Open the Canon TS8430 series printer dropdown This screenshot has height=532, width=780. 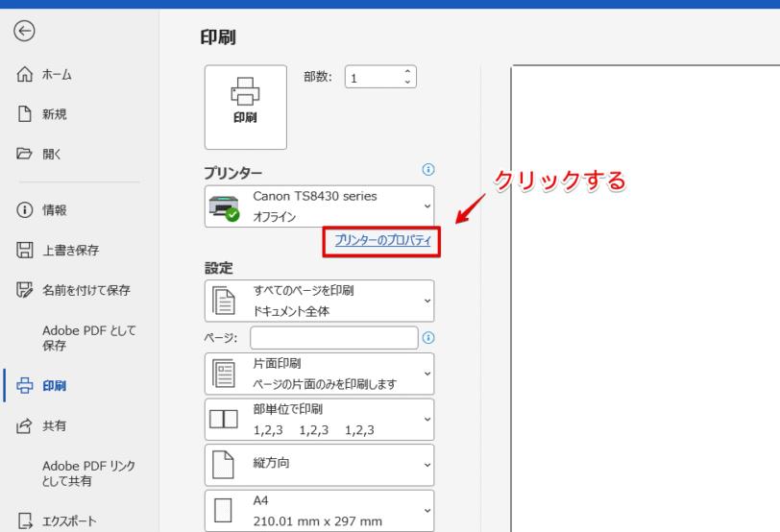[319, 206]
